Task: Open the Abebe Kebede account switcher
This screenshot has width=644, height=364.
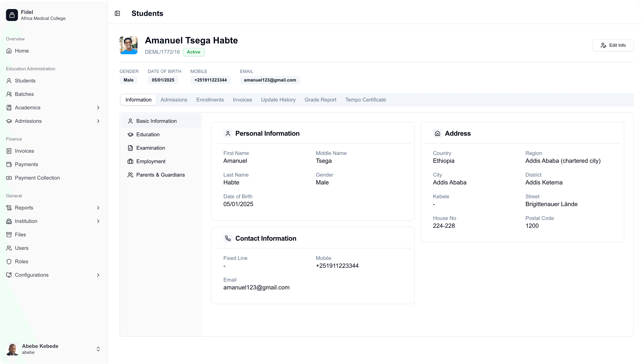Action: click(98, 349)
